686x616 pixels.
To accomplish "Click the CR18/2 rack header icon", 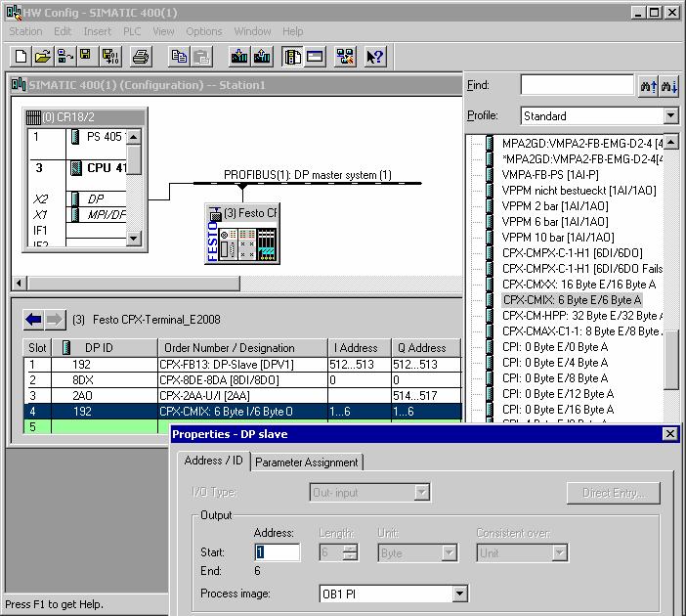I will tap(33, 117).
